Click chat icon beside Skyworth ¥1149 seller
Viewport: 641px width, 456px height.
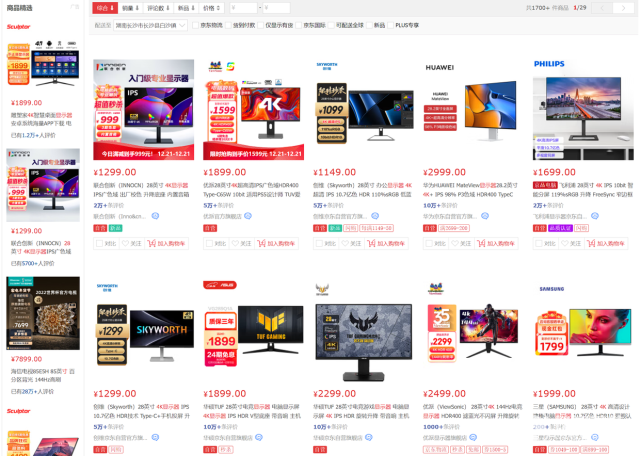coord(375,216)
